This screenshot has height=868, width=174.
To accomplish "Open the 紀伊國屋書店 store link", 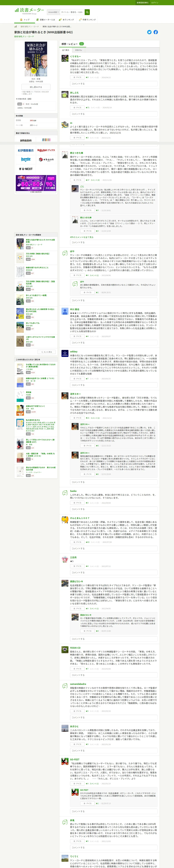I will pos(26,150).
